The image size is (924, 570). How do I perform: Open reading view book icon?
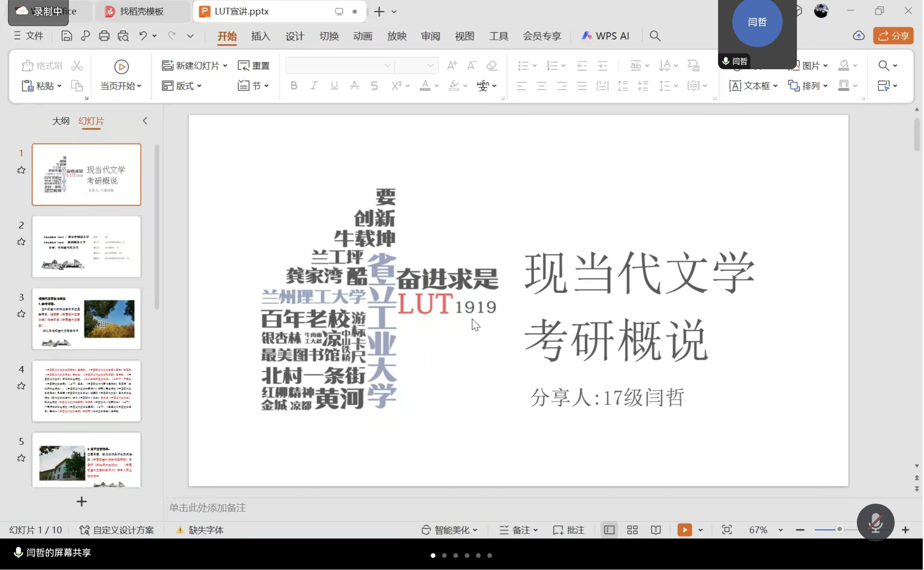[656, 530]
